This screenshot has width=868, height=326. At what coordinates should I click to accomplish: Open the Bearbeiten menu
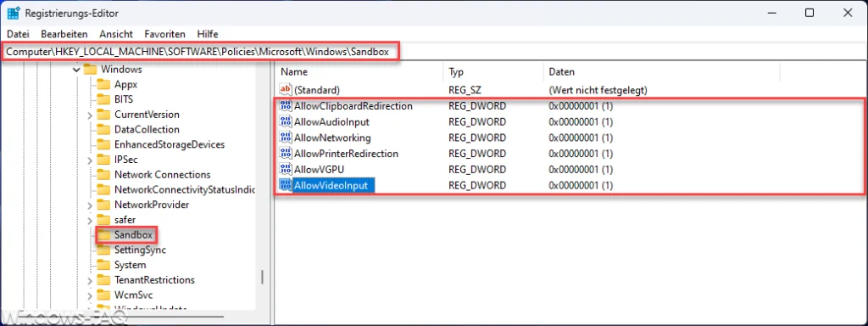(x=64, y=34)
